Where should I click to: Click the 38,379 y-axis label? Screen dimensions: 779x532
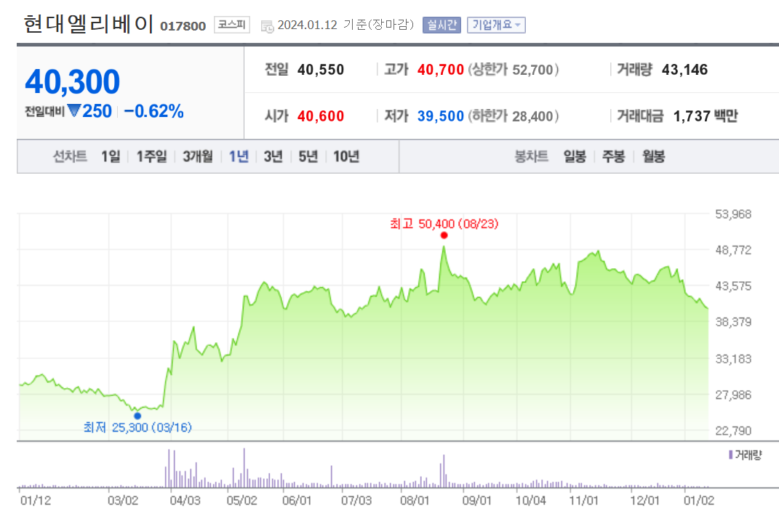732,322
